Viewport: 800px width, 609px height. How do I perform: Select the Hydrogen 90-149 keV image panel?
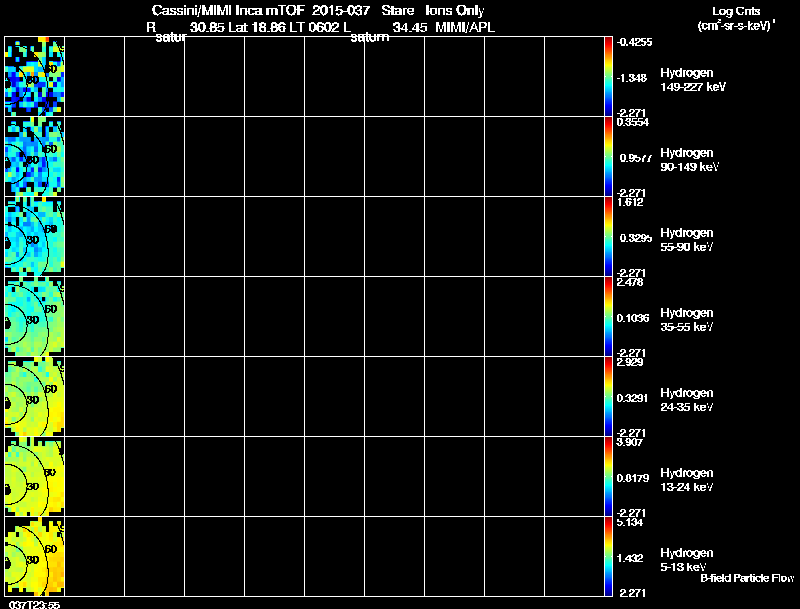(x=34, y=157)
